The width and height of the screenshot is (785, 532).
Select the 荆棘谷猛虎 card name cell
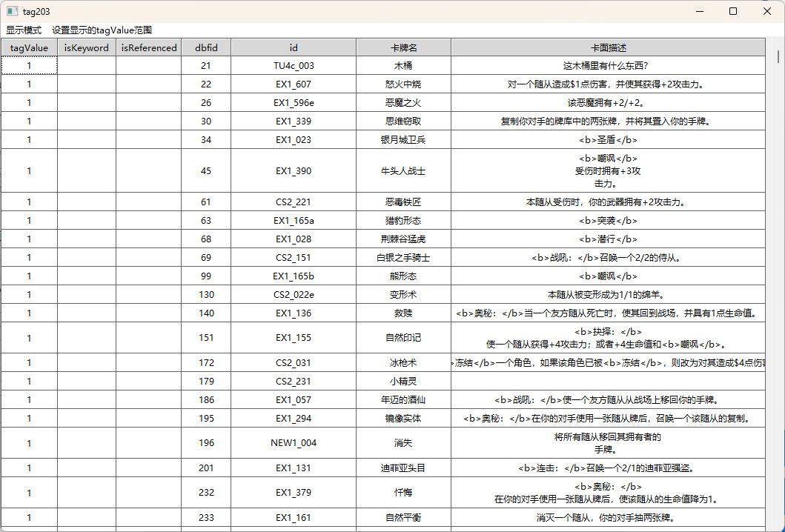coord(403,239)
